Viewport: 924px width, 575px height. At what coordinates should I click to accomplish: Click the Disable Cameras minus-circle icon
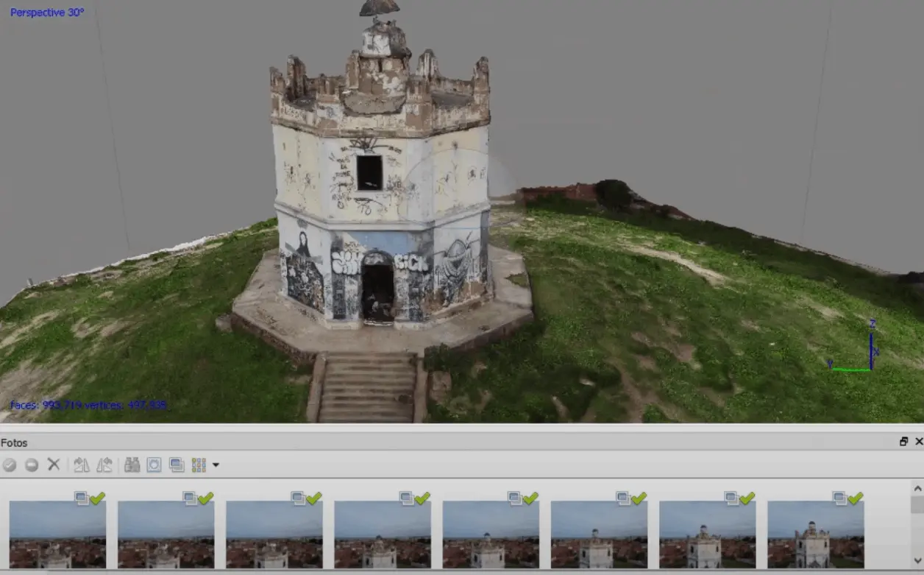(x=32, y=465)
